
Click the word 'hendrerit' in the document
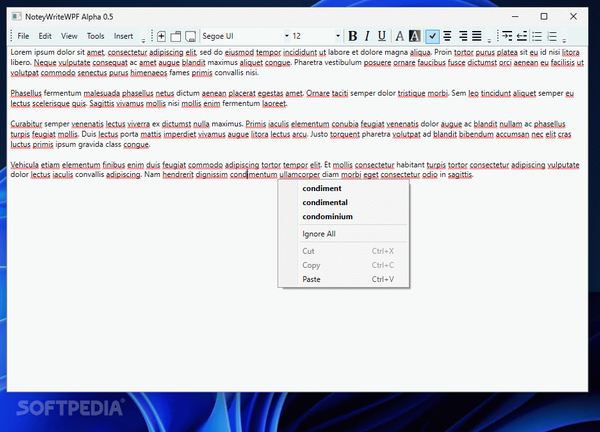pos(178,174)
